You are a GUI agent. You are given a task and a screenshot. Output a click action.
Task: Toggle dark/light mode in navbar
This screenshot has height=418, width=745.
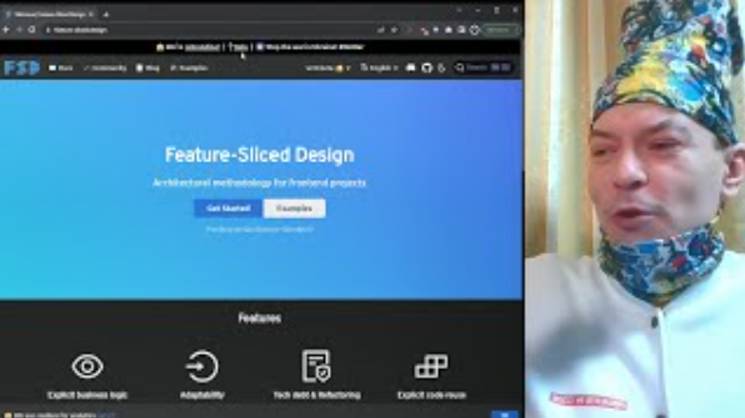[x=442, y=67]
